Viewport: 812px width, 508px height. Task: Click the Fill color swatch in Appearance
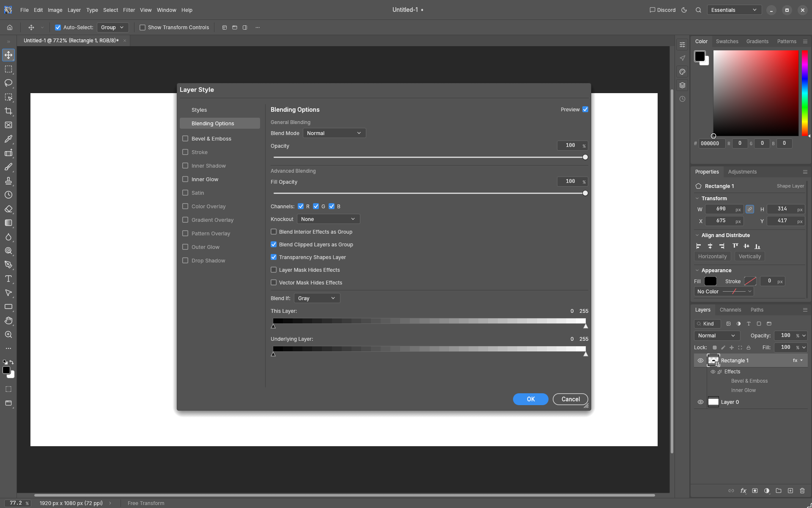pyautogui.click(x=710, y=281)
